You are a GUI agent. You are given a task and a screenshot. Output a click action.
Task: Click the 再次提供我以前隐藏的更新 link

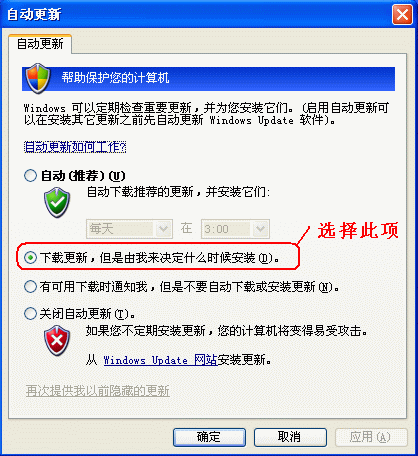tap(98, 391)
